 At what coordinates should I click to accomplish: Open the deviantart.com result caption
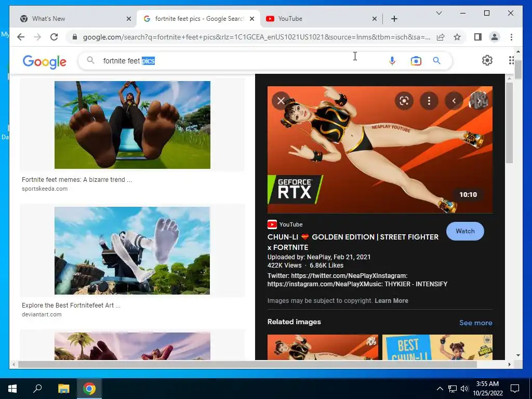coord(71,310)
